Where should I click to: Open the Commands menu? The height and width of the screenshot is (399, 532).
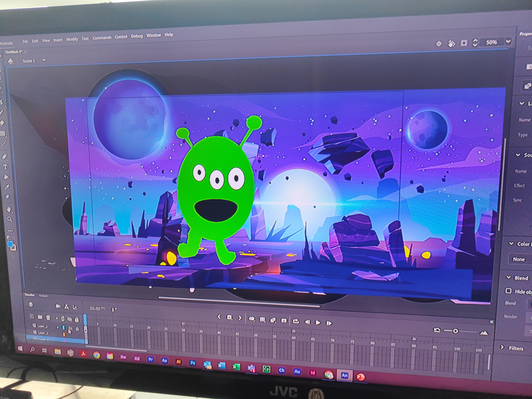point(102,38)
